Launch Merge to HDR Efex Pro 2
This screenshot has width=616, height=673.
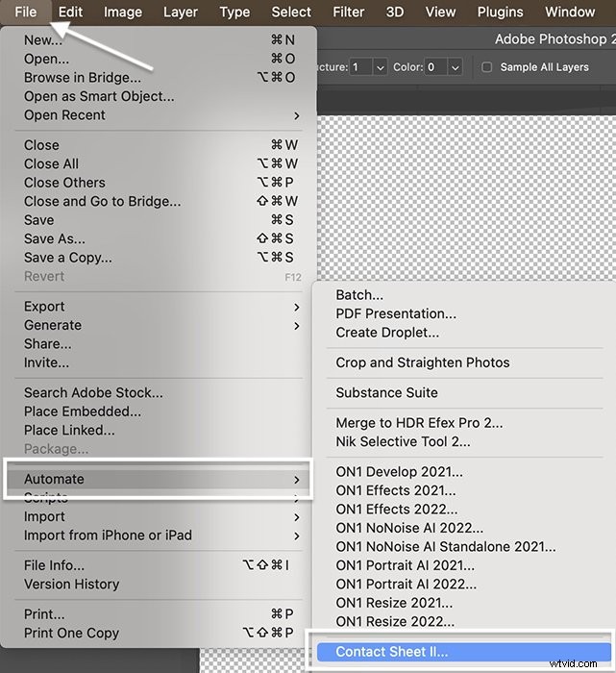(x=419, y=422)
